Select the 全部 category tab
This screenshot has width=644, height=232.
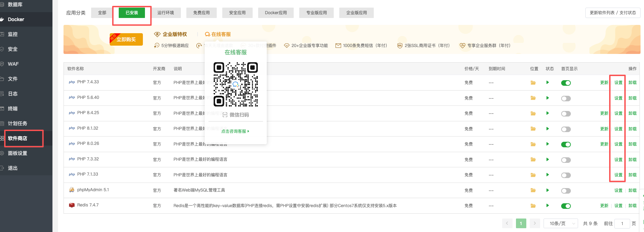tap(102, 13)
